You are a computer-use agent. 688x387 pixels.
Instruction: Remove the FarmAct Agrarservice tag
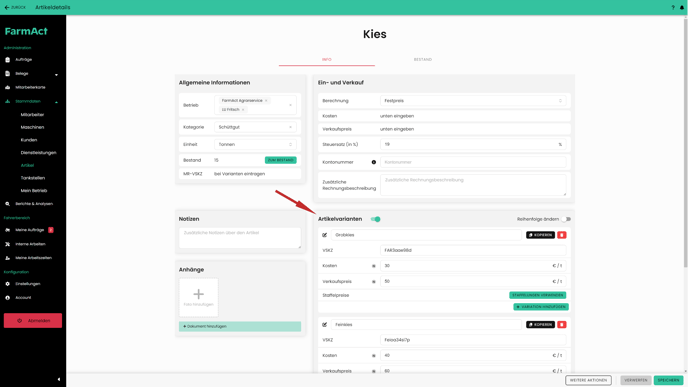click(x=266, y=100)
